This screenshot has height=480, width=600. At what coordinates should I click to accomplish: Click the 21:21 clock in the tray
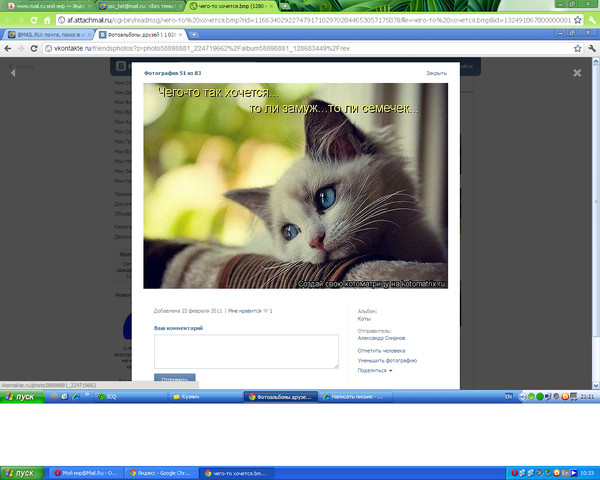(587, 397)
